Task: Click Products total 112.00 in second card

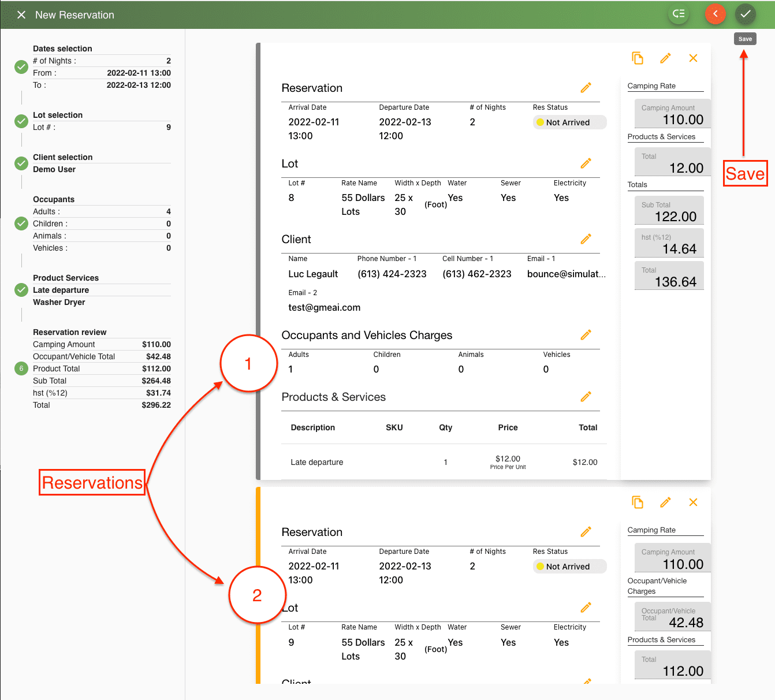Action: click(x=672, y=665)
